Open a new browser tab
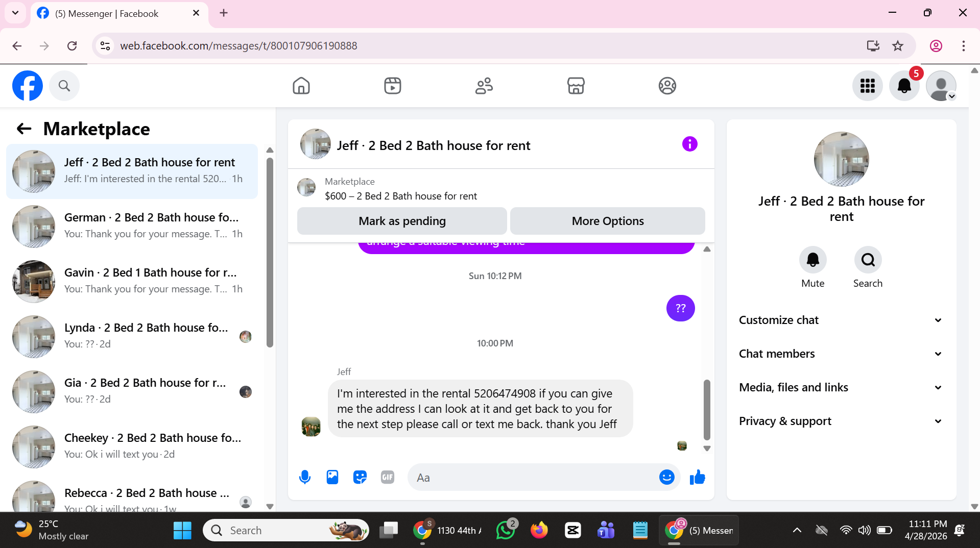This screenshot has height=548, width=980. point(224,13)
